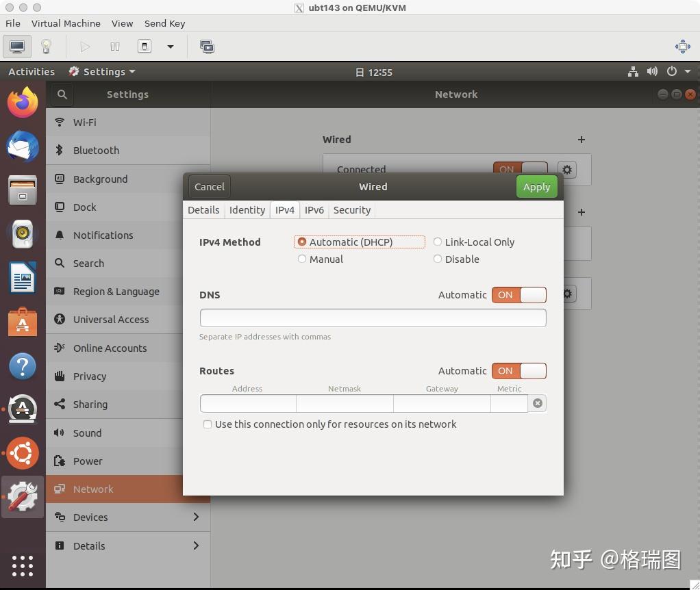Select the Manual IPv4 method
The width and height of the screenshot is (700, 590).
[302, 259]
